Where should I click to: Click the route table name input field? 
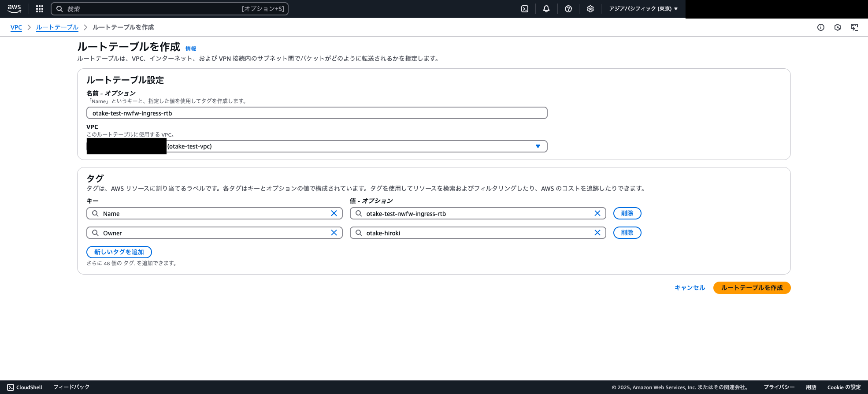pos(317,113)
